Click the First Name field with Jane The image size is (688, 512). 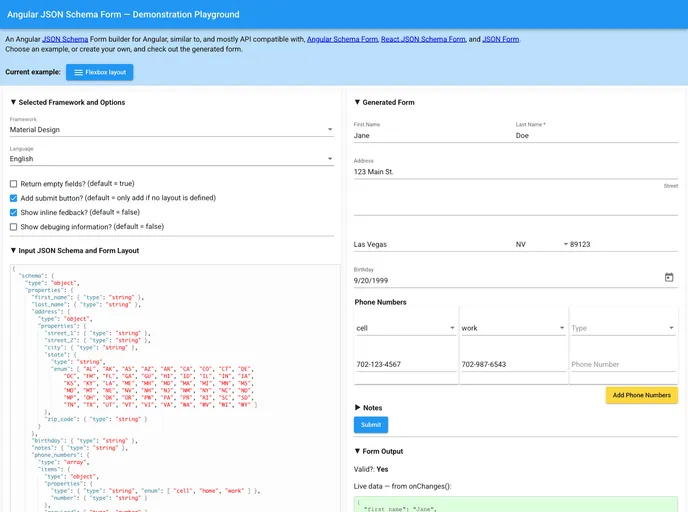coord(433,136)
